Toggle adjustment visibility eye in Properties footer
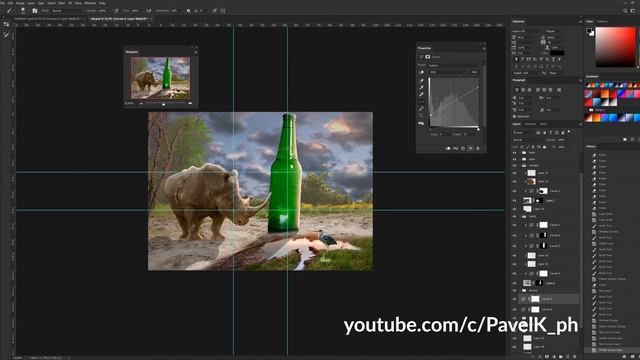 [471, 148]
